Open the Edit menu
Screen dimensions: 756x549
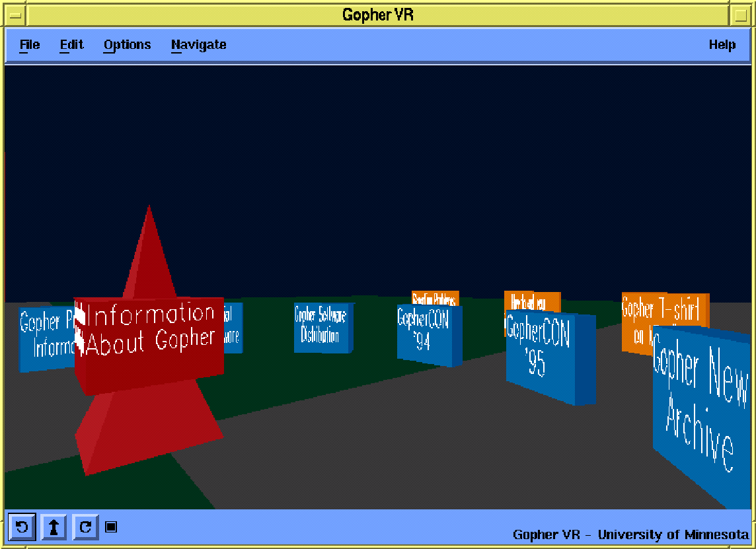point(71,45)
